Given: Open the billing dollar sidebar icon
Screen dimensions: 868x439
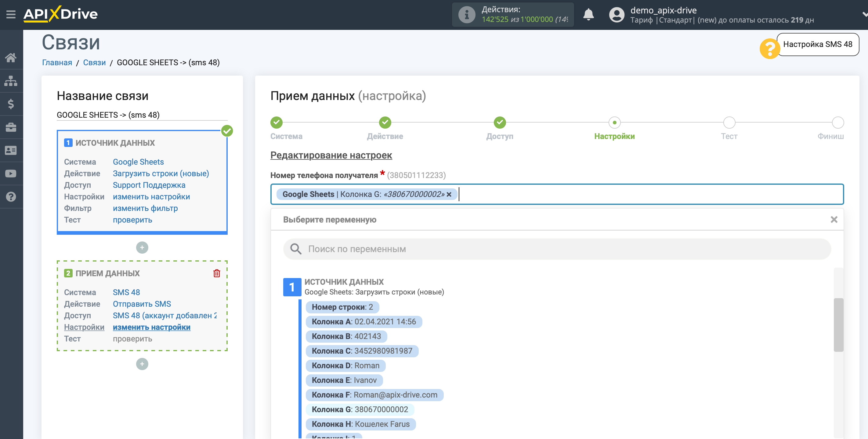Looking at the screenshot, I should point(11,104).
